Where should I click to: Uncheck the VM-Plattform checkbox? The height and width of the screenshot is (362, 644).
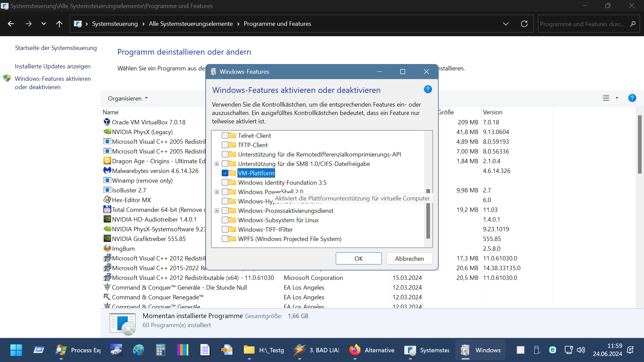(225, 173)
